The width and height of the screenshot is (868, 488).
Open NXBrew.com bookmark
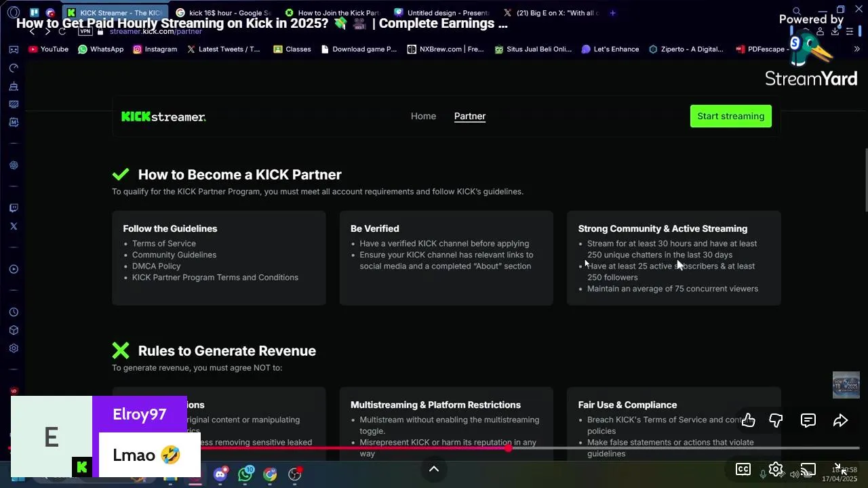click(445, 49)
